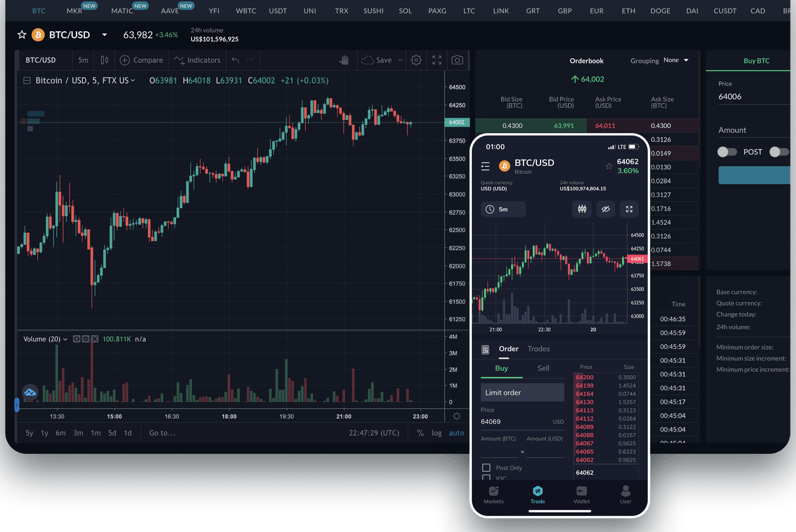Go to Markets in phone bottom bar
This screenshot has width=796, height=532.
click(494, 495)
